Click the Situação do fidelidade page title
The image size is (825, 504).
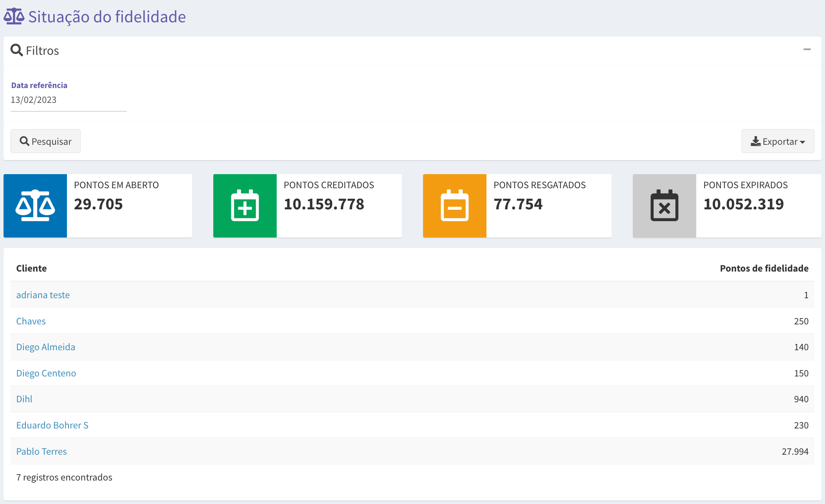click(x=107, y=17)
